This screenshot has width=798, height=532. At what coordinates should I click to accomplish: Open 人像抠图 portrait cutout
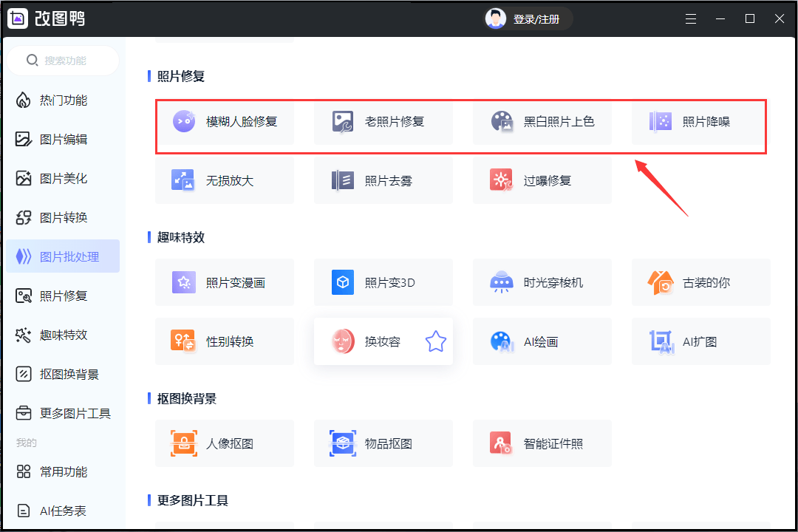(x=225, y=443)
